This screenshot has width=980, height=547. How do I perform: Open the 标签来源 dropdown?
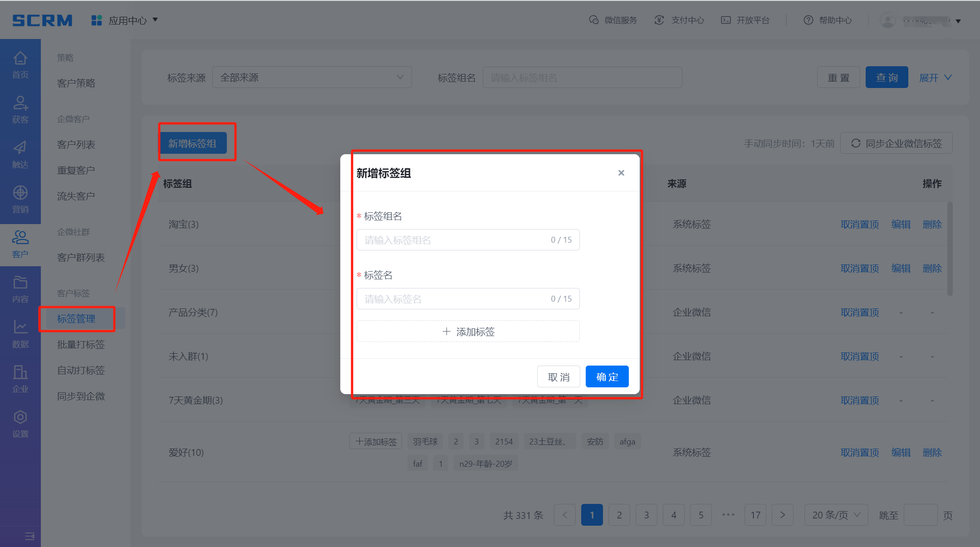coord(312,78)
